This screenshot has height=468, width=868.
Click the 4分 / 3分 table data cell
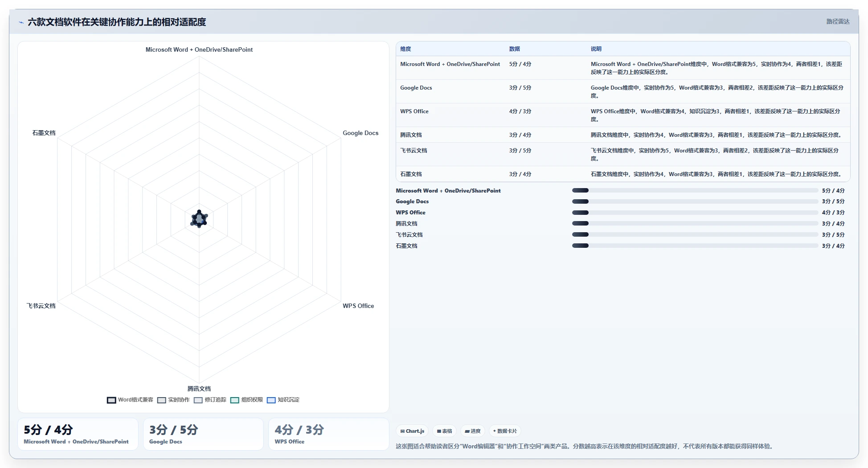520,111
